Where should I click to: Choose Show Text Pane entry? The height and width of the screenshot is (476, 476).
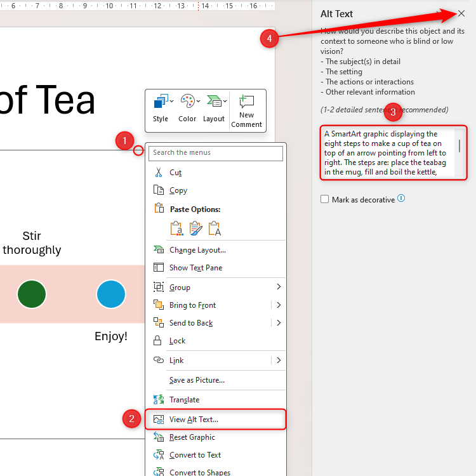216,268
